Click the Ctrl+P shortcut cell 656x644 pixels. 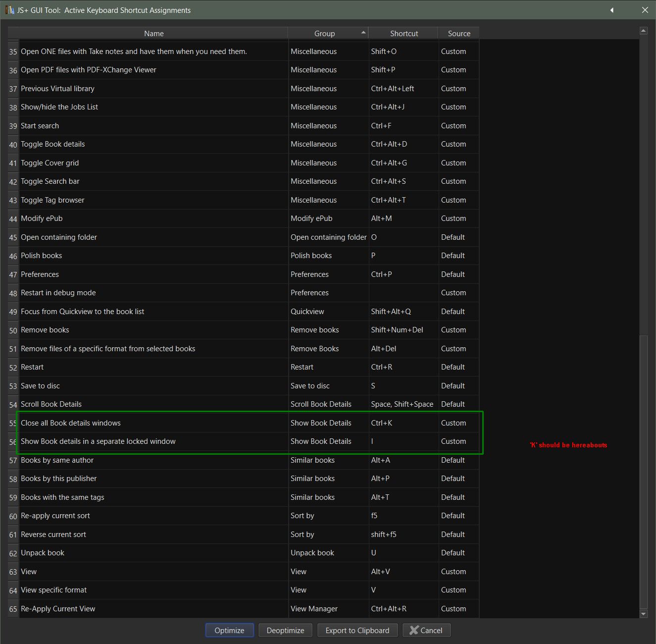coord(404,274)
